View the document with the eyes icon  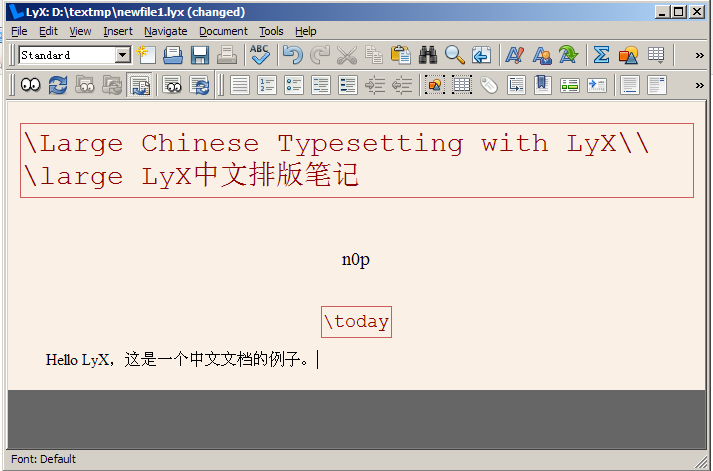pyautogui.click(x=31, y=85)
